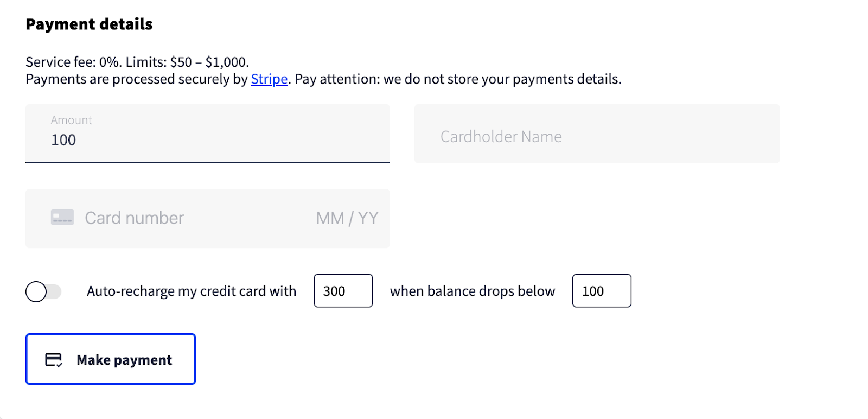The height and width of the screenshot is (419, 868).
Task: Click the 'Limits: $50 – $1,000' text
Action: pos(188,62)
